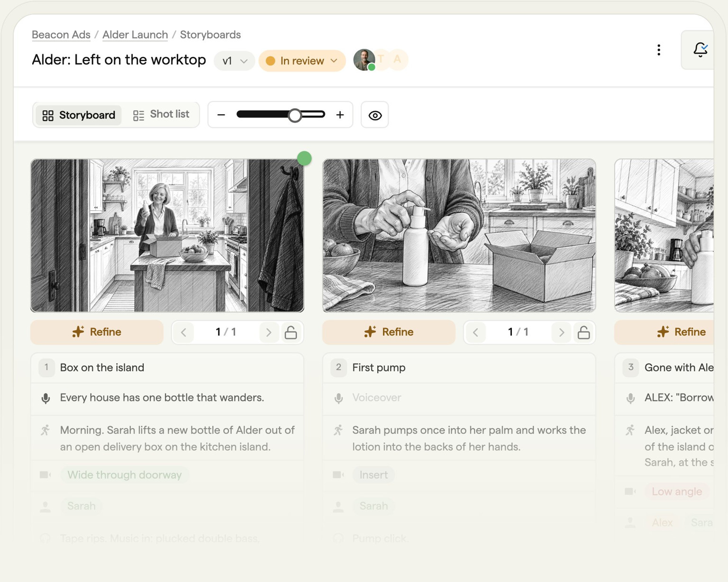
Task: Select the Low angle shot tag
Action: point(677,491)
